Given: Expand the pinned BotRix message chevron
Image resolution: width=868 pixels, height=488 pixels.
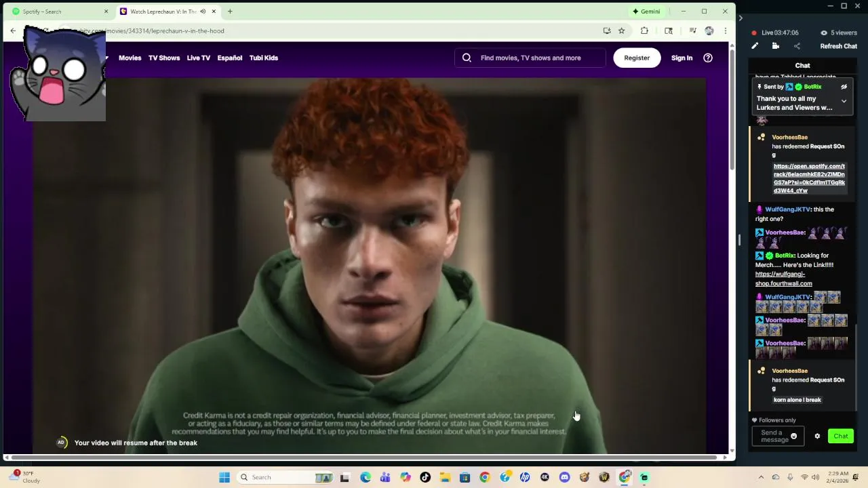Looking at the screenshot, I should (x=844, y=101).
